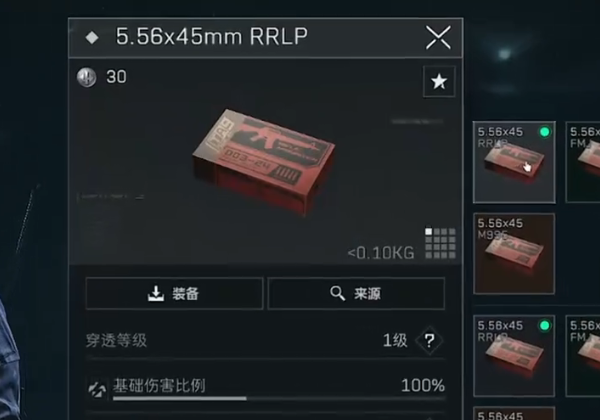The image size is (600, 420).
Task: Select the lower-row 5.56 FMJ ammo thumbnail
Action: click(x=583, y=356)
